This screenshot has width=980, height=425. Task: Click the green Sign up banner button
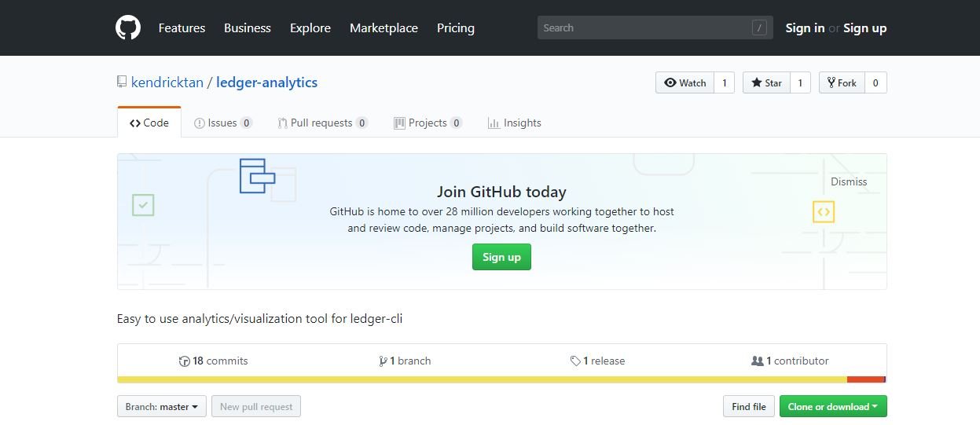[x=501, y=257]
